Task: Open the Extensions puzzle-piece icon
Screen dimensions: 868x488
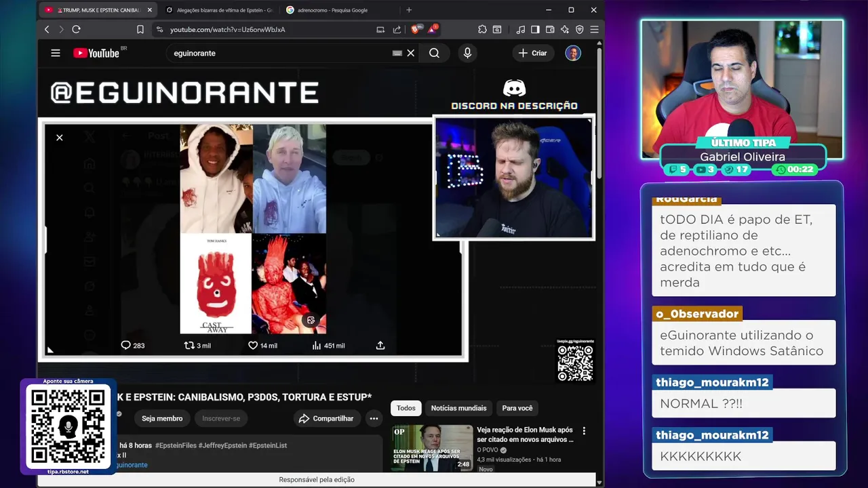Action: (x=482, y=30)
